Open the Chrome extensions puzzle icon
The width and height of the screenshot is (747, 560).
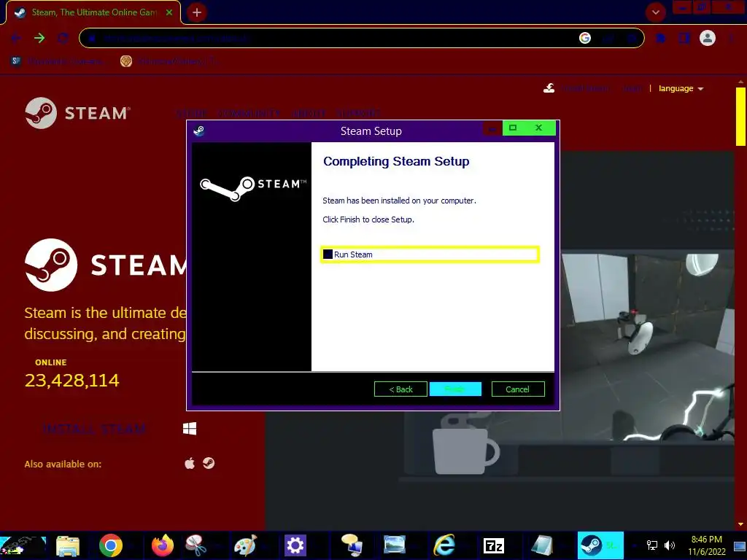point(661,38)
